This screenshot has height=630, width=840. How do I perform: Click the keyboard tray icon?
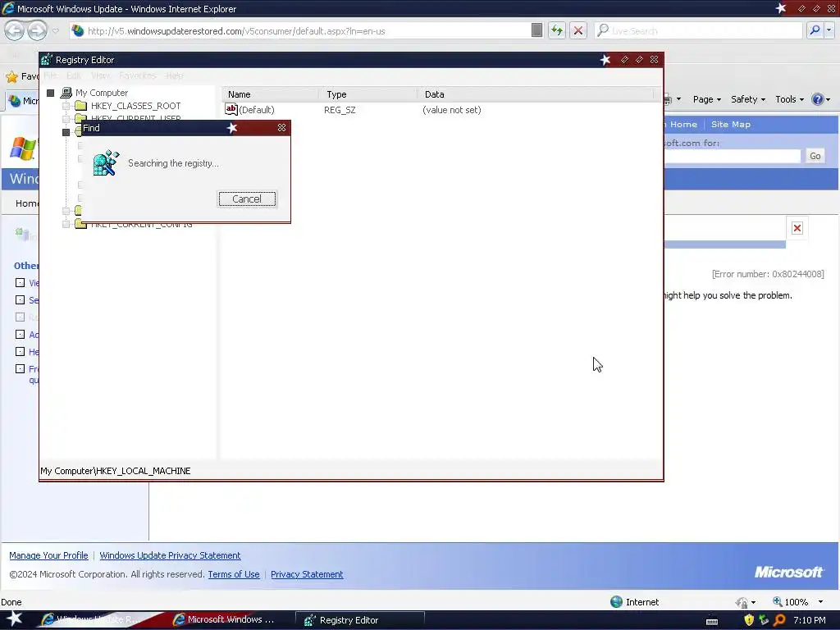(712, 622)
